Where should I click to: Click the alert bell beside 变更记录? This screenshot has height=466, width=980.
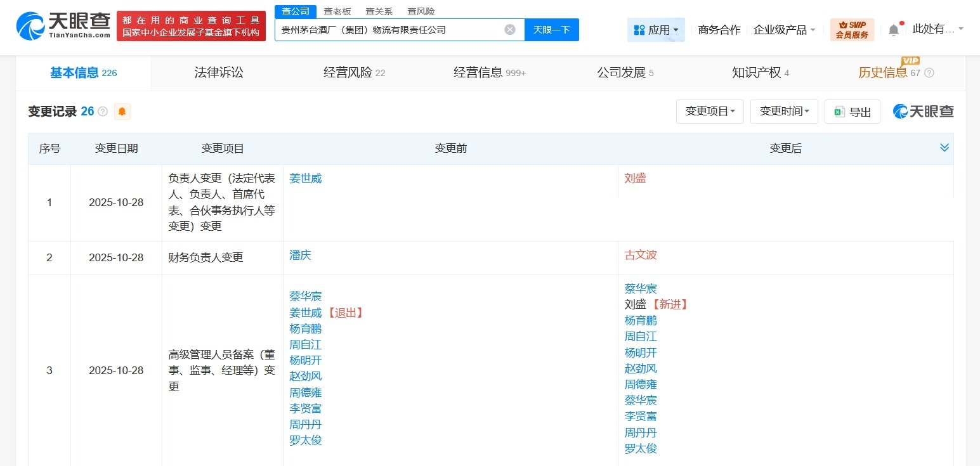coord(122,111)
